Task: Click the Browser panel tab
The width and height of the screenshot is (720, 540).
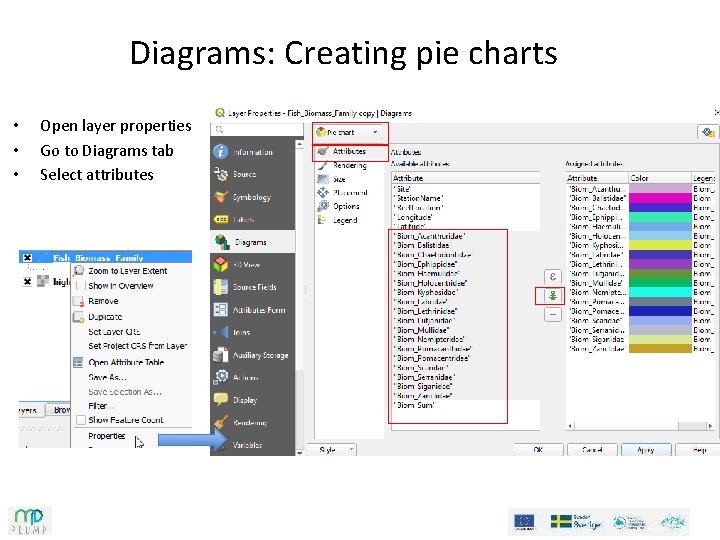Action: (60, 410)
